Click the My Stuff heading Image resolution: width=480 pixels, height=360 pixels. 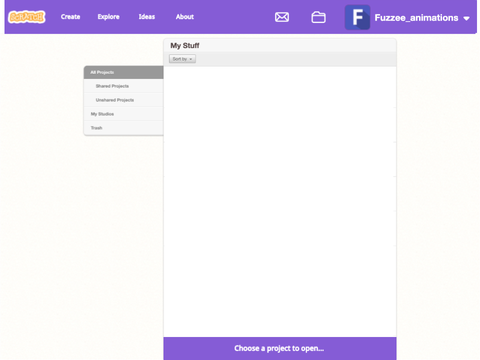(185, 46)
